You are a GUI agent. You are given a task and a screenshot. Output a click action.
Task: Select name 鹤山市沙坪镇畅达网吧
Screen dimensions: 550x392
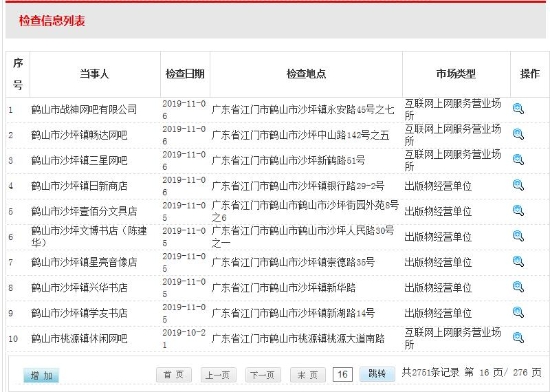tap(79, 135)
